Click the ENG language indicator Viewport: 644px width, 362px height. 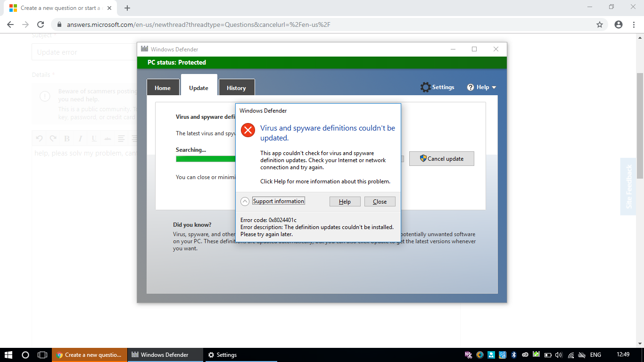coord(595,355)
